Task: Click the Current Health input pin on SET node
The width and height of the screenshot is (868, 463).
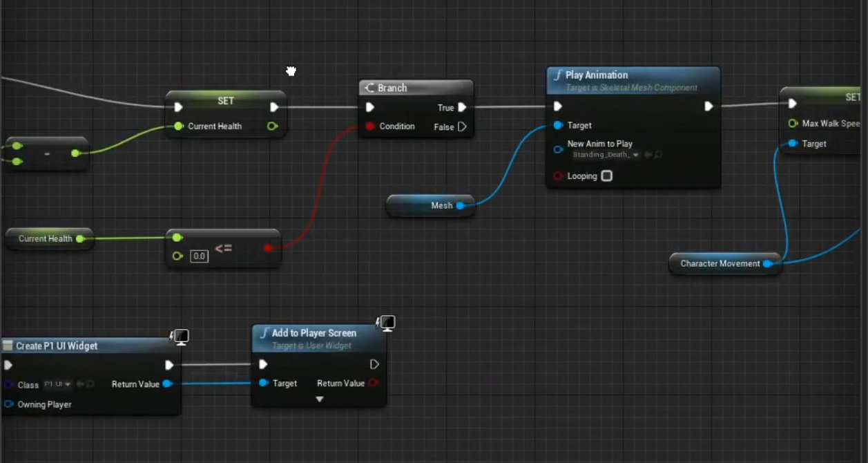Action: coord(179,126)
